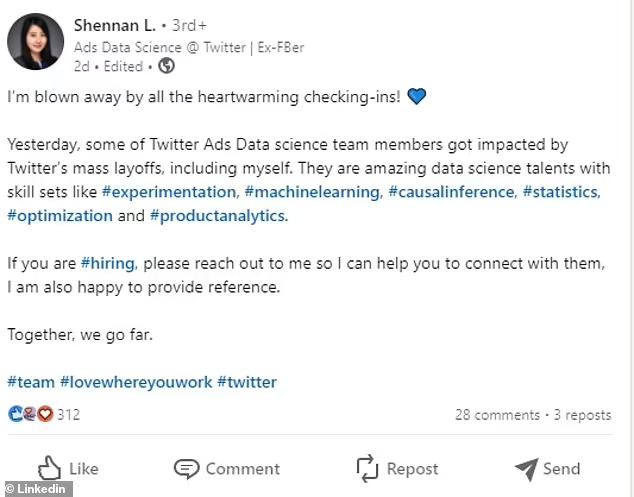Screen dimensions: 634x497
Task: Show the 312 reactions count
Action: (68, 414)
